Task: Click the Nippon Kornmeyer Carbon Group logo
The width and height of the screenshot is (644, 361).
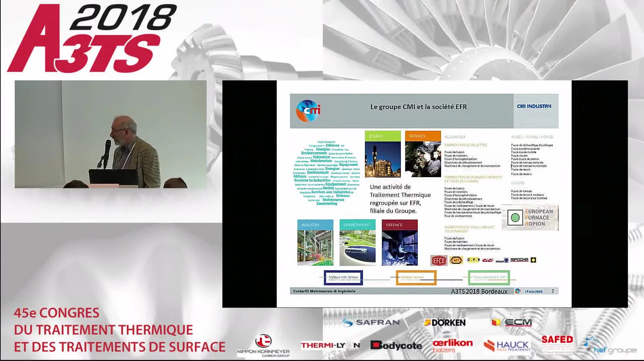Action: [263, 346]
